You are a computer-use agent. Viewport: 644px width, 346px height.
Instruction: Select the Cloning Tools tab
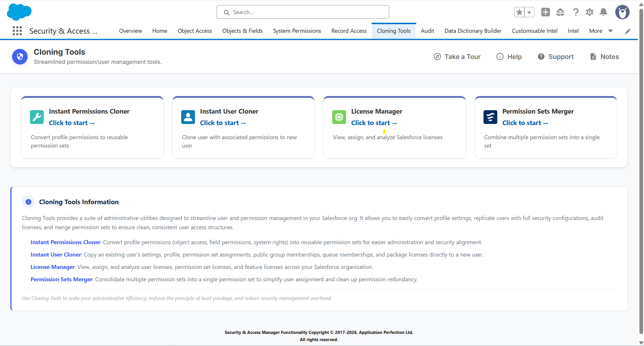393,31
